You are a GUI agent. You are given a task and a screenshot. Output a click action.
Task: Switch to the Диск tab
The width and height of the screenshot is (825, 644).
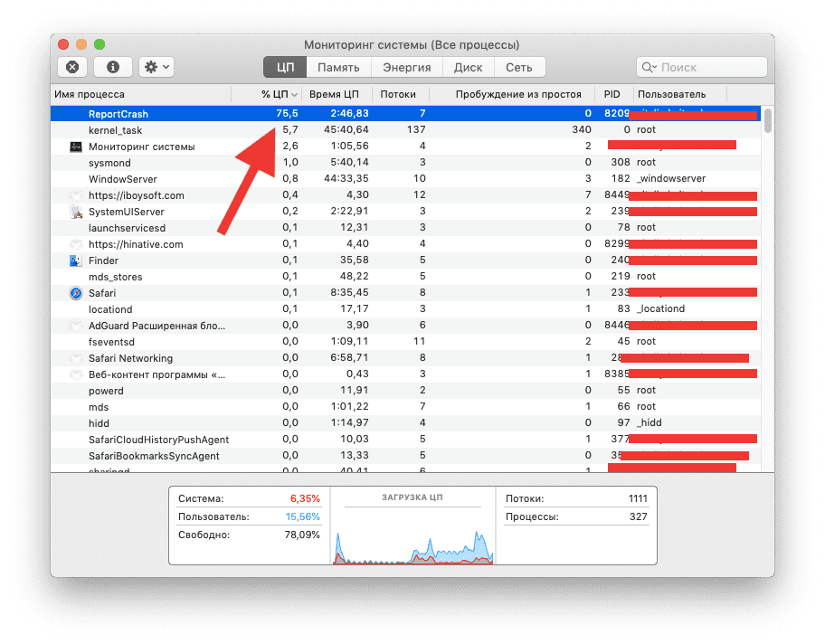[468, 67]
